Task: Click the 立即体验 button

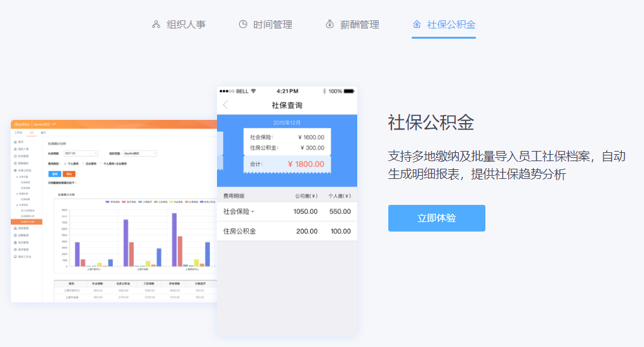Action: pyautogui.click(x=437, y=218)
